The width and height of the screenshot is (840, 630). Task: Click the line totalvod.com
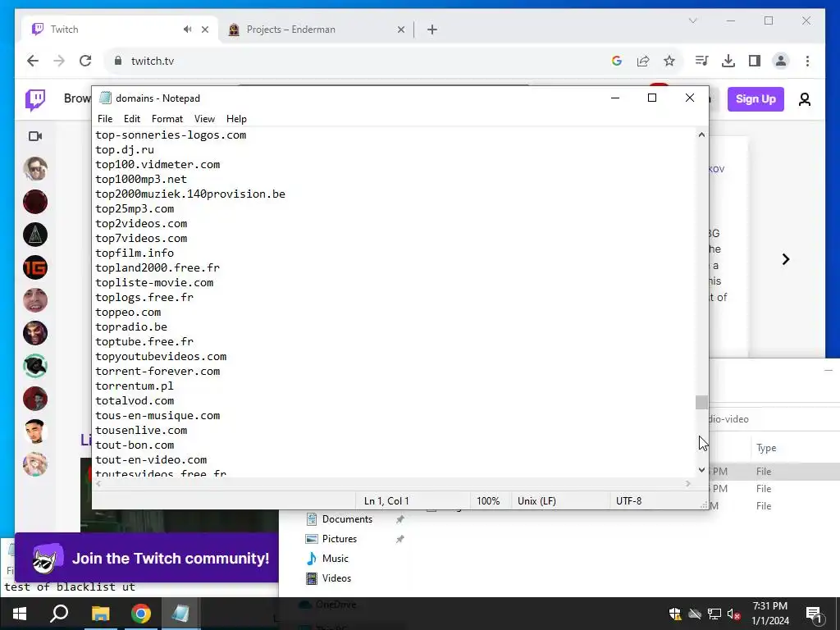point(135,400)
